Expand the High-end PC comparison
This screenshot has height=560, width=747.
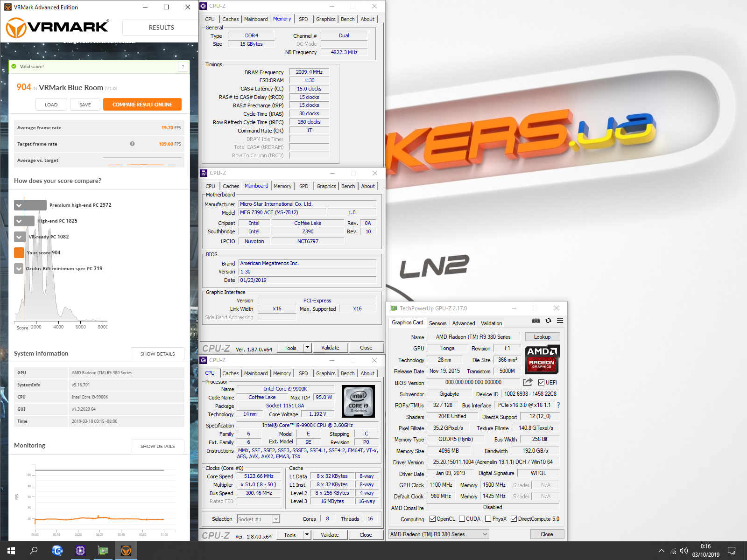pos(19,221)
